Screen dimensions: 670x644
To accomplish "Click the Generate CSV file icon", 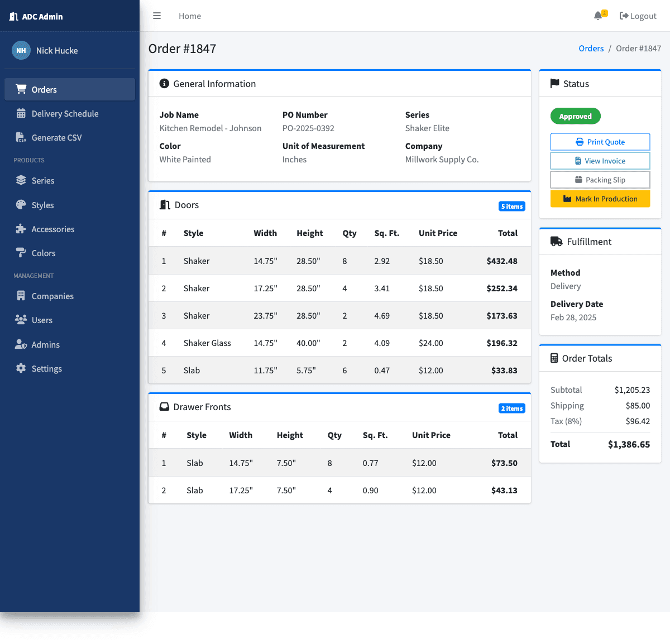I will tap(21, 137).
